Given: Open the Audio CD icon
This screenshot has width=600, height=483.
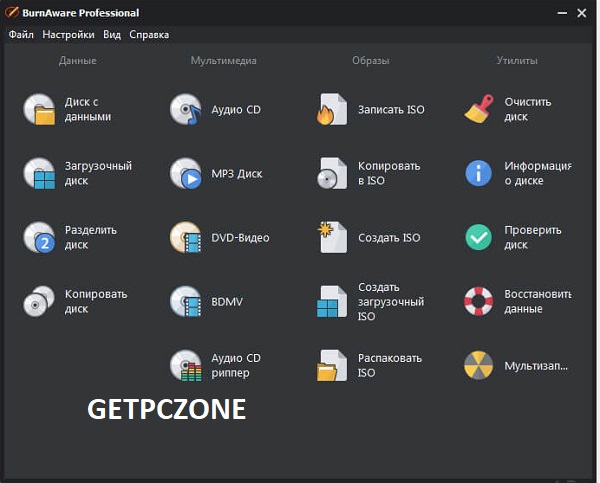Looking at the screenshot, I should 186,109.
